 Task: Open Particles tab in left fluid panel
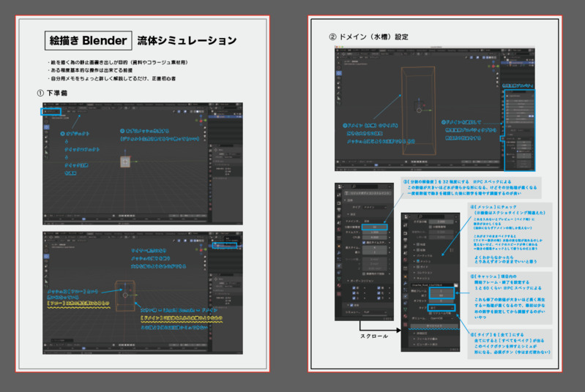point(339,260)
